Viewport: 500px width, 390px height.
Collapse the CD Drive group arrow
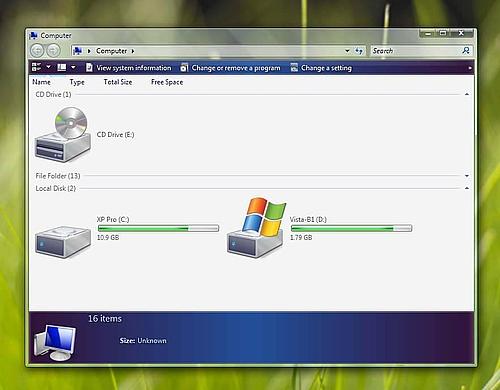467,95
